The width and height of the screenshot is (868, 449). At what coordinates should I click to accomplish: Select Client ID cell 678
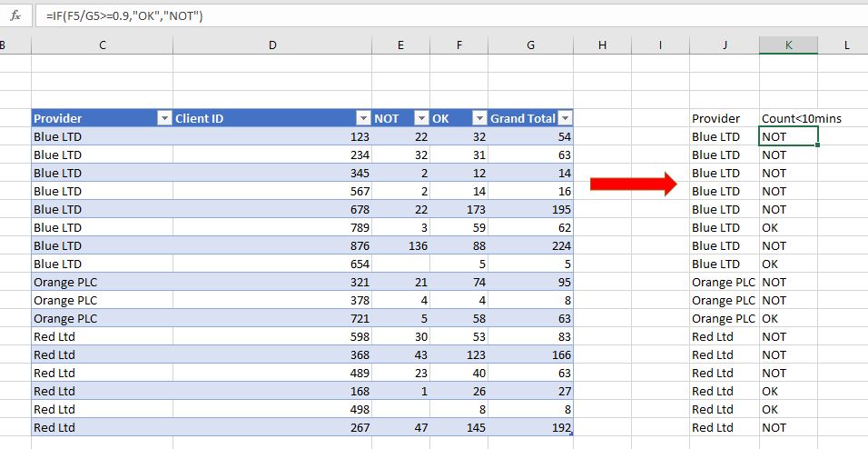coord(272,210)
